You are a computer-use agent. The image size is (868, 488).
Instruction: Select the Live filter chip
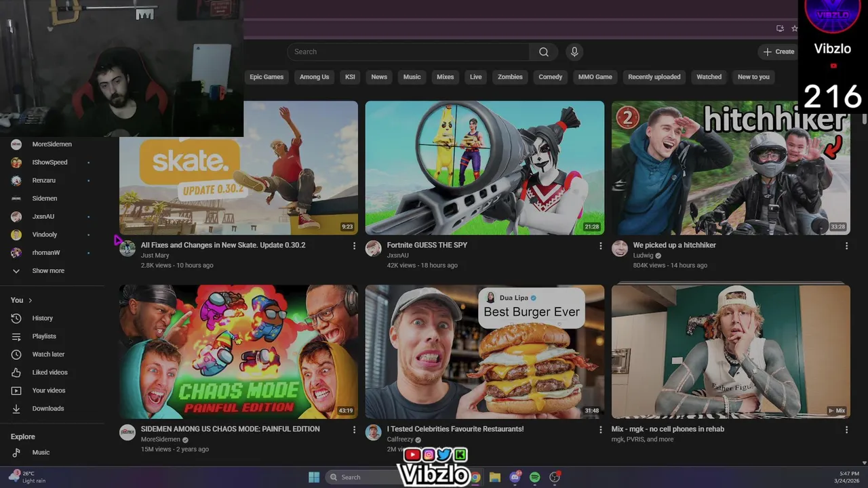[x=475, y=77]
